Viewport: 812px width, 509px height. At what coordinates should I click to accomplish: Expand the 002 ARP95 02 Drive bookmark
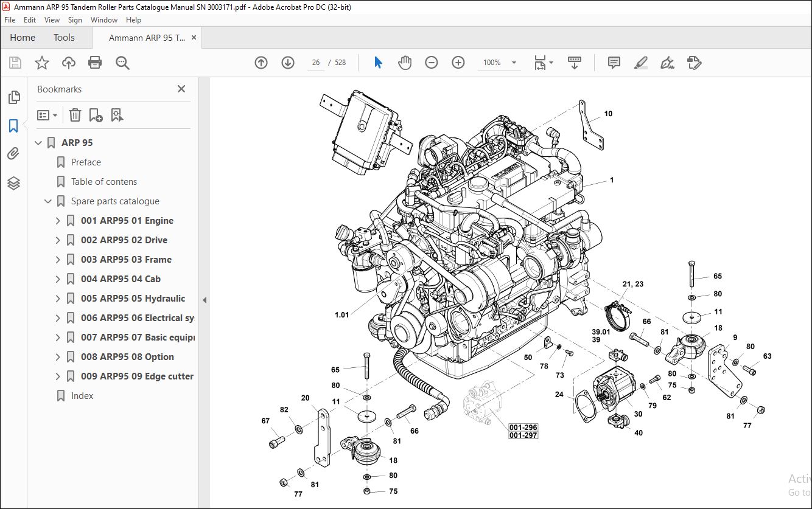point(58,240)
